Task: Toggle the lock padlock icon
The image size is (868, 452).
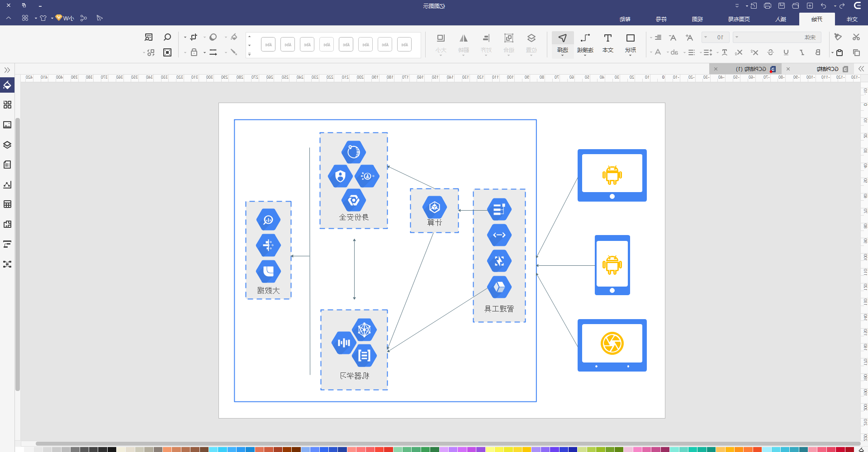Action: tap(194, 52)
